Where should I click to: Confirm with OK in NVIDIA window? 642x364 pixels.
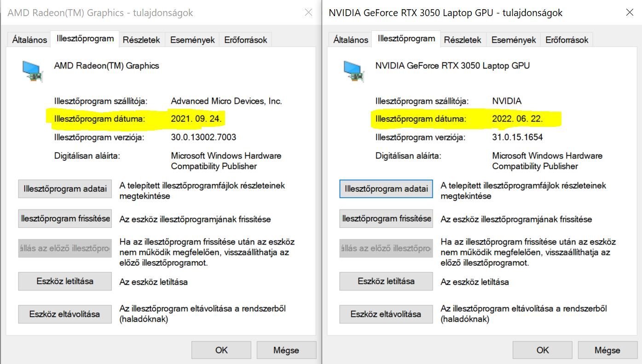click(x=543, y=350)
